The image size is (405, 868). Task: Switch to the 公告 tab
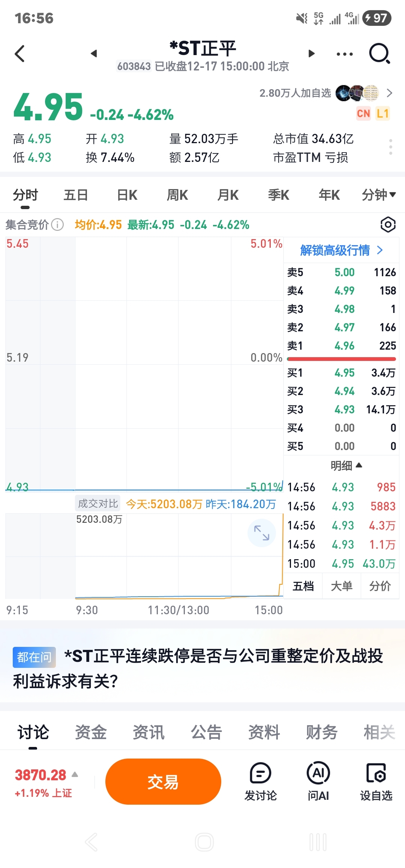(x=206, y=732)
